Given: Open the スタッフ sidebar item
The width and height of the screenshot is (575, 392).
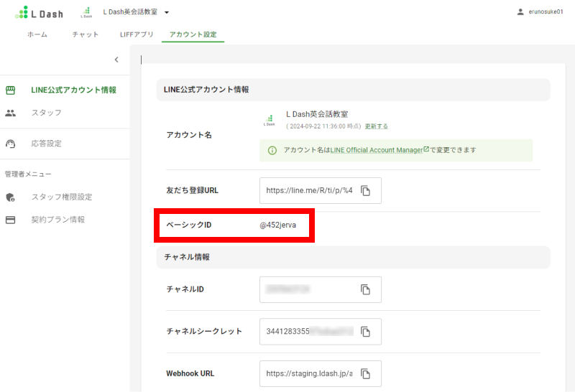Looking at the screenshot, I should click(46, 113).
